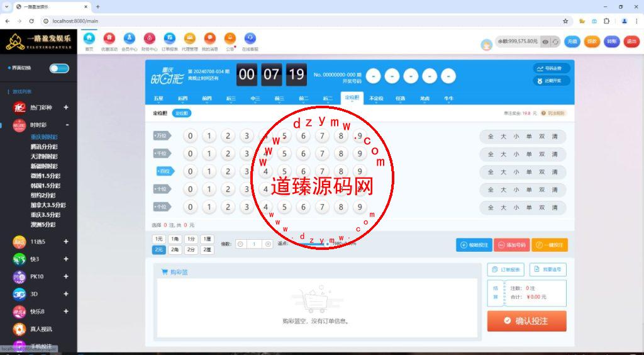Refresh the account balance

click(556, 42)
